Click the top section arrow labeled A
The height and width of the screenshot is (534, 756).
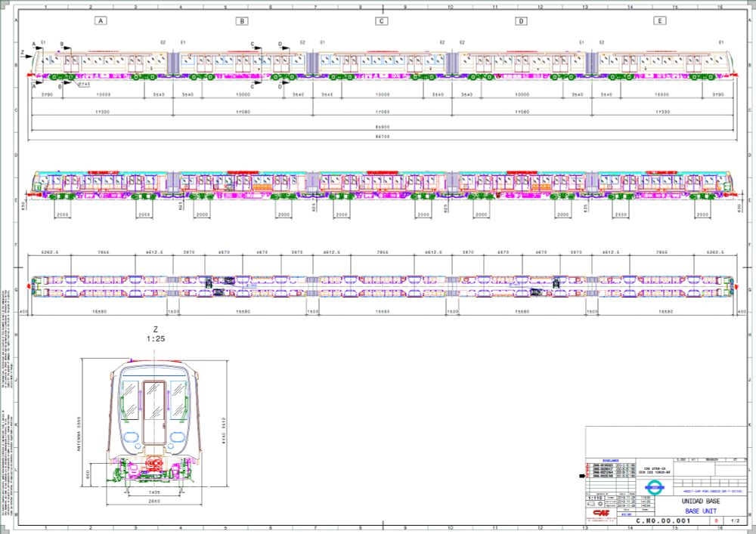coord(37,46)
